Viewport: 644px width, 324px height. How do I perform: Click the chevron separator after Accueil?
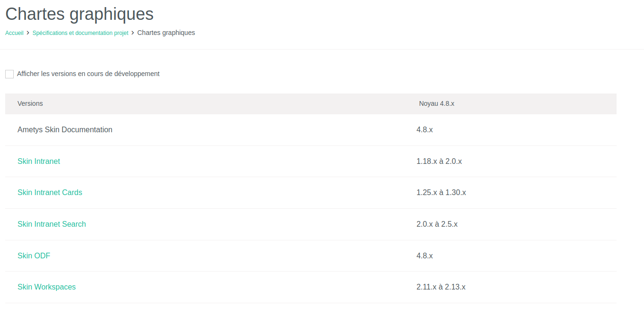click(28, 33)
